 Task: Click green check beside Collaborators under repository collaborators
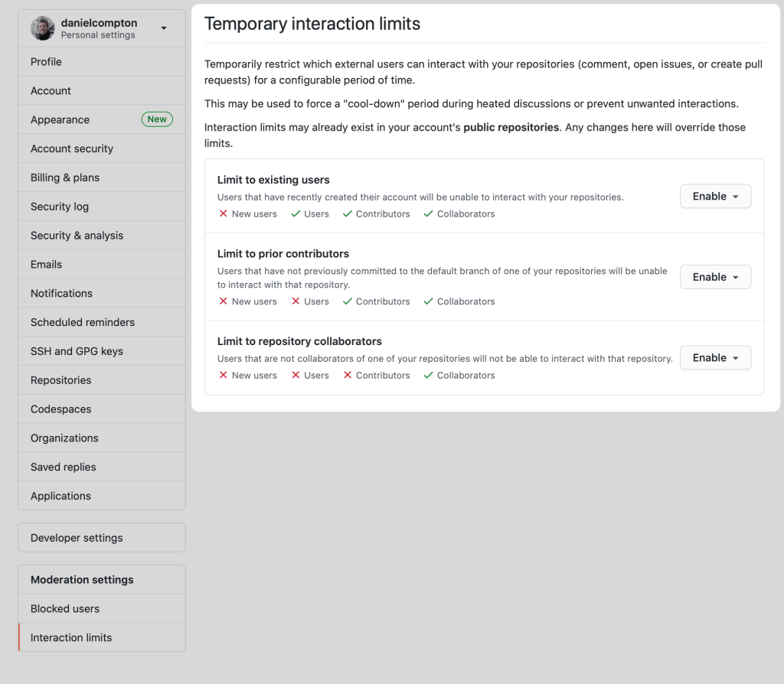429,376
